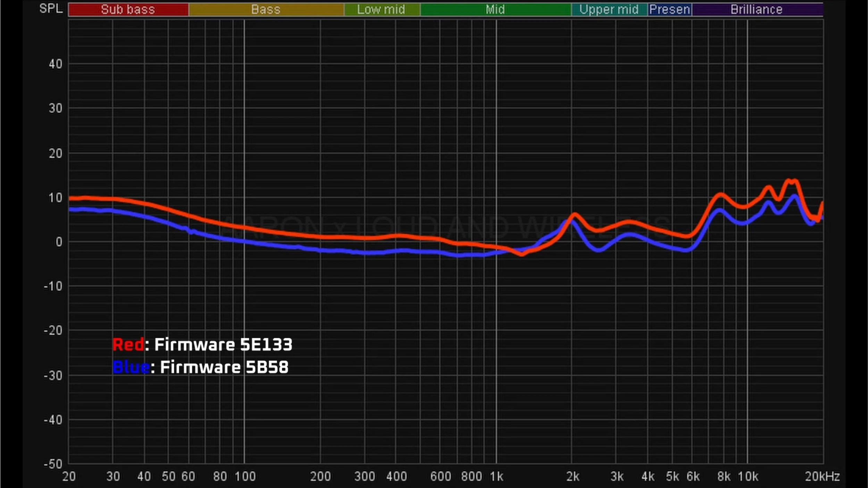The height and width of the screenshot is (488, 868).
Task: Click the 1k frequency axis label
Action: pos(496,477)
